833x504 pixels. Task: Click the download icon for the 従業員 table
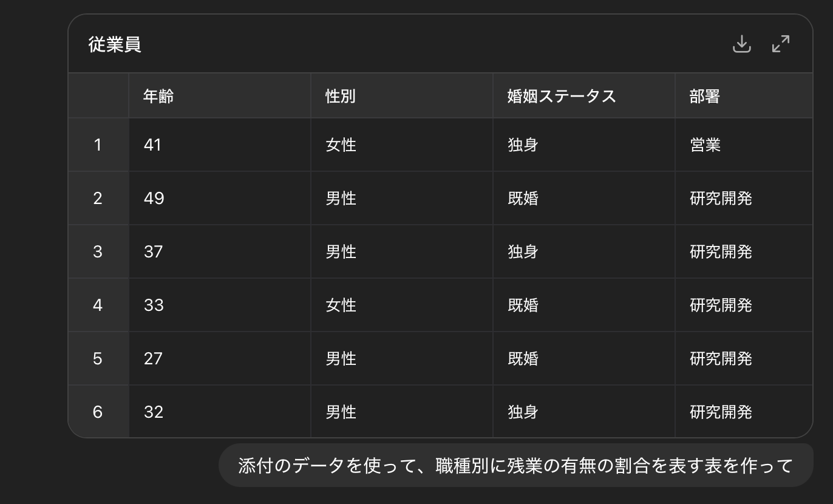pos(741,44)
